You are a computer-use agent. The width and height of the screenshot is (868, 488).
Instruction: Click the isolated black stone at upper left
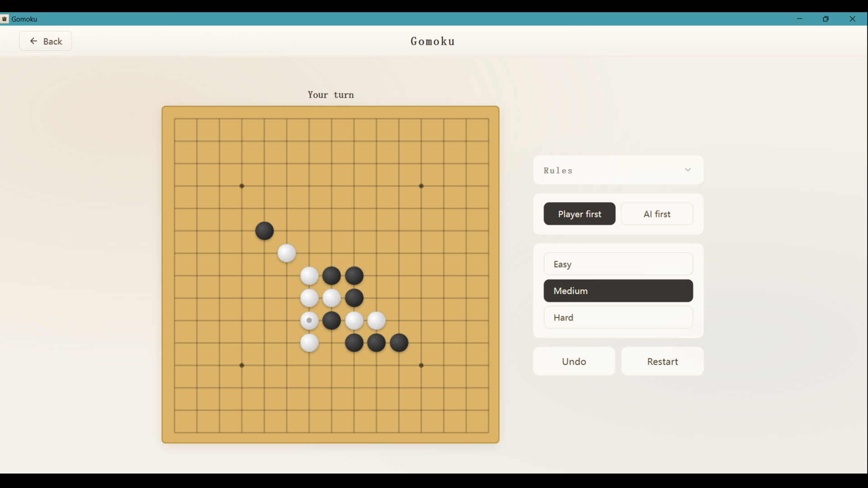click(x=264, y=231)
